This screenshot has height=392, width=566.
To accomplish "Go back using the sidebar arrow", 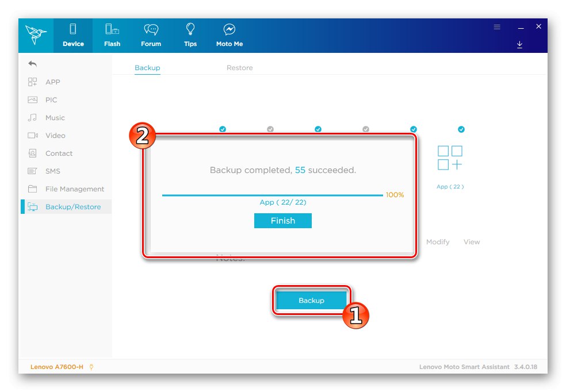I will (x=32, y=64).
